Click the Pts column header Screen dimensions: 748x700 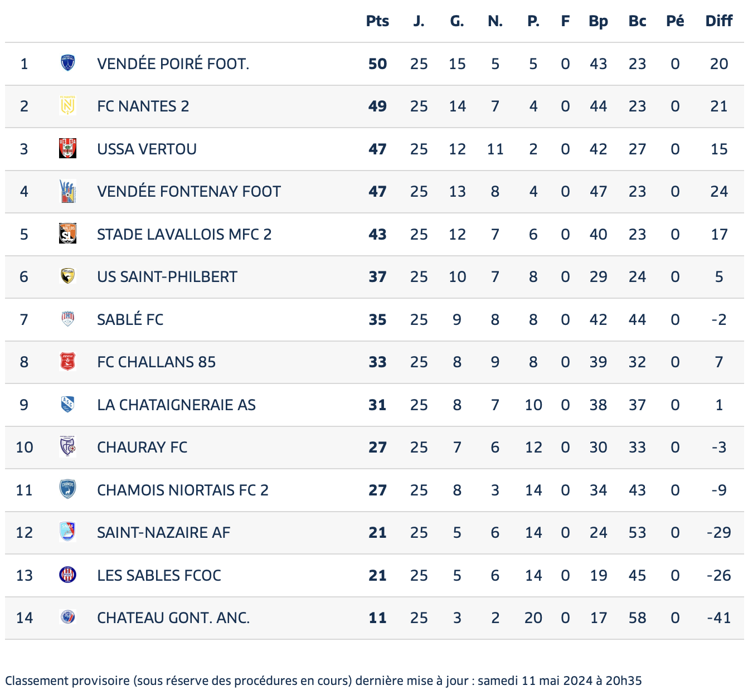click(x=377, y=21)
